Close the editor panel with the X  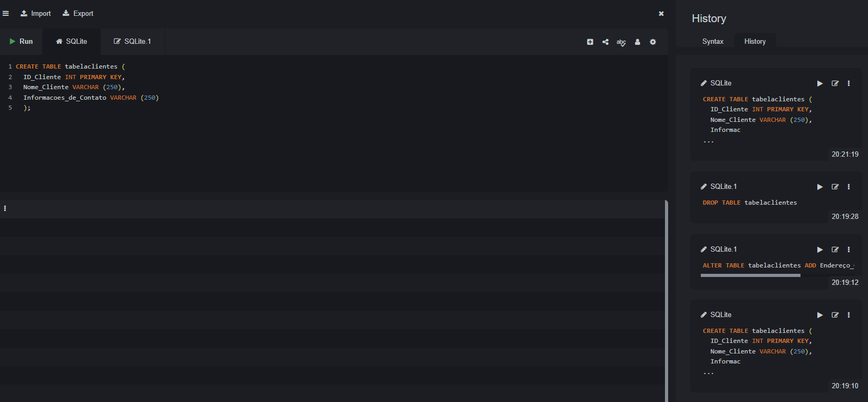click(x=661, y=14)
